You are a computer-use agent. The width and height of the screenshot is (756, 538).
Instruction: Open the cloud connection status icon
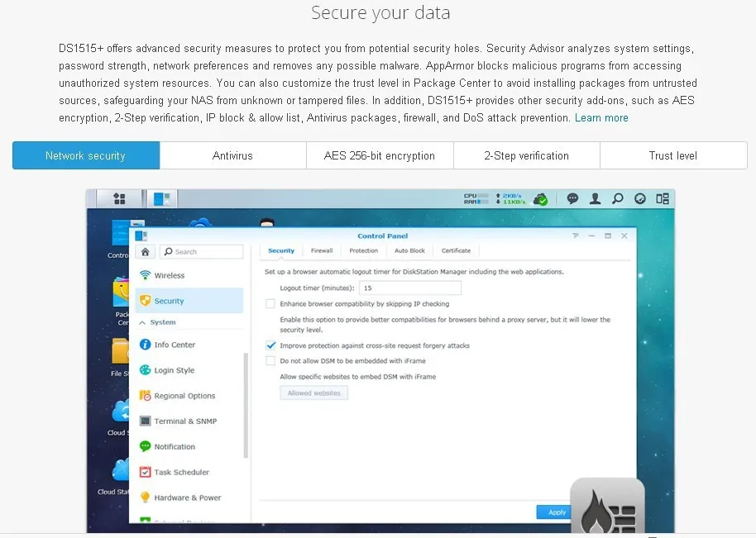pos(540,199)
